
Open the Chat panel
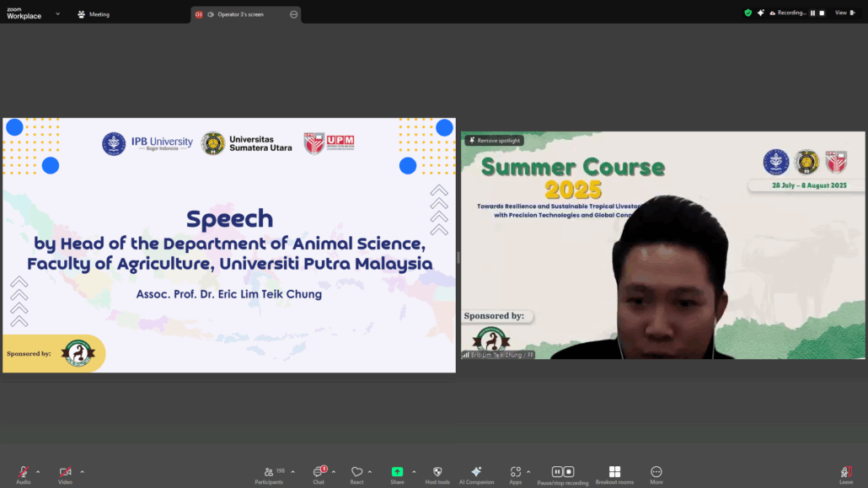coord(319,472)
